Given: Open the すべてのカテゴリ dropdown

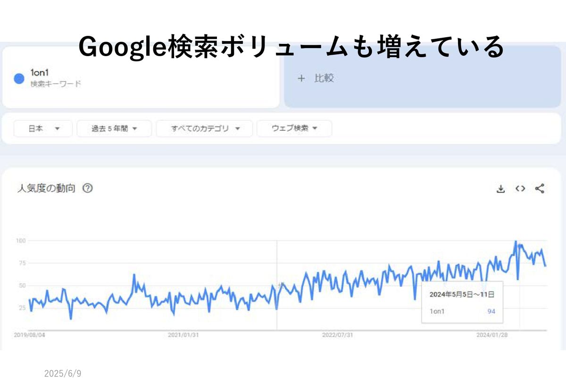Looking at the screenshot, I should click(205, 128).
